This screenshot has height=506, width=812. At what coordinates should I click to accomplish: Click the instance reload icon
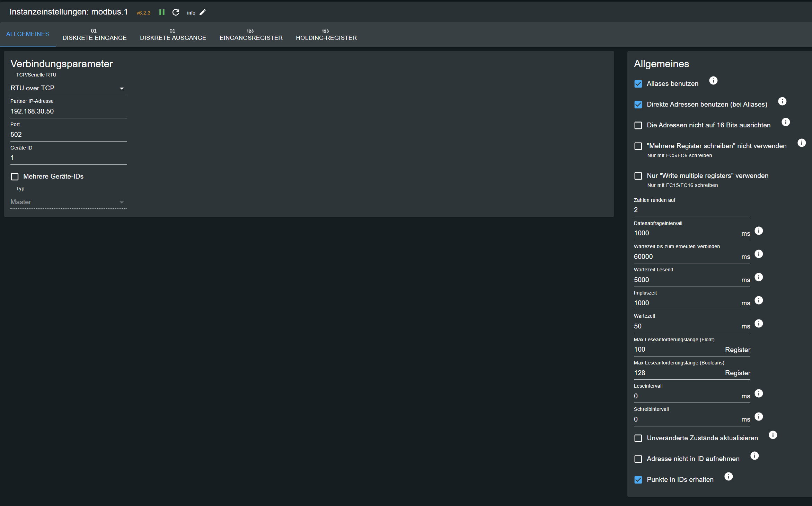[176, 12]
